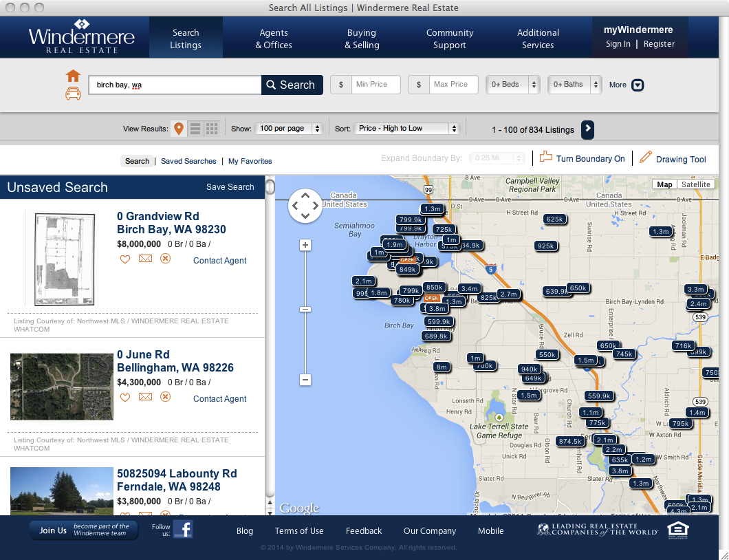
Task: Switch to list view results
Action: point(195,129)
